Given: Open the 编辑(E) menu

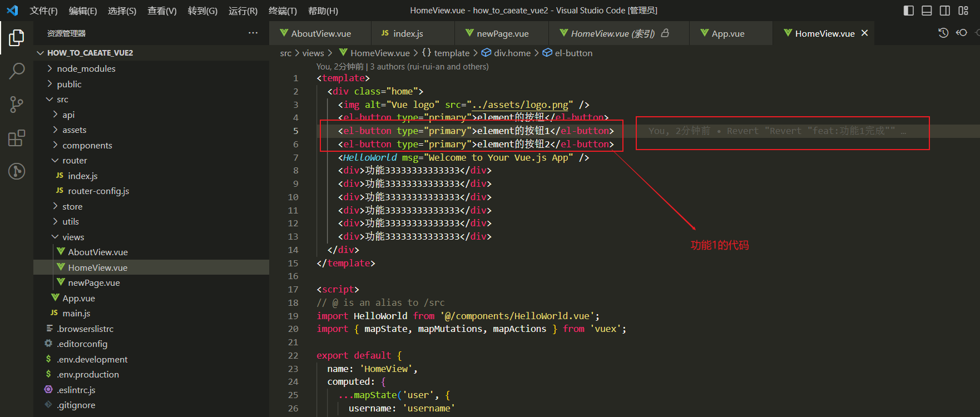Looking at the screenshot, I should pyautogui.click(x=83, y=11).
